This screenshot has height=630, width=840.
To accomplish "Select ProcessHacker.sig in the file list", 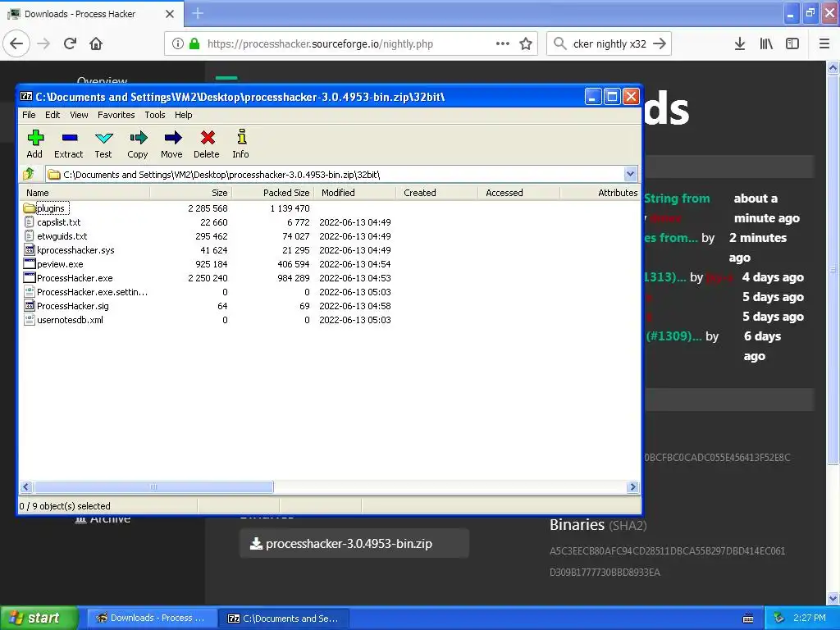I will (x=72, y=306).
